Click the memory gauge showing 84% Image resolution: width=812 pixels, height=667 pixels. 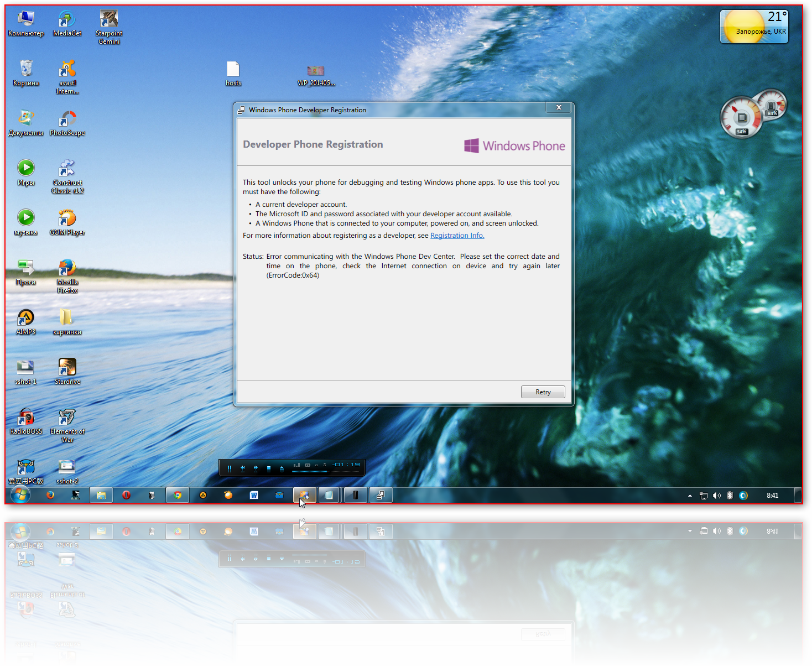(x=771, y=105)
